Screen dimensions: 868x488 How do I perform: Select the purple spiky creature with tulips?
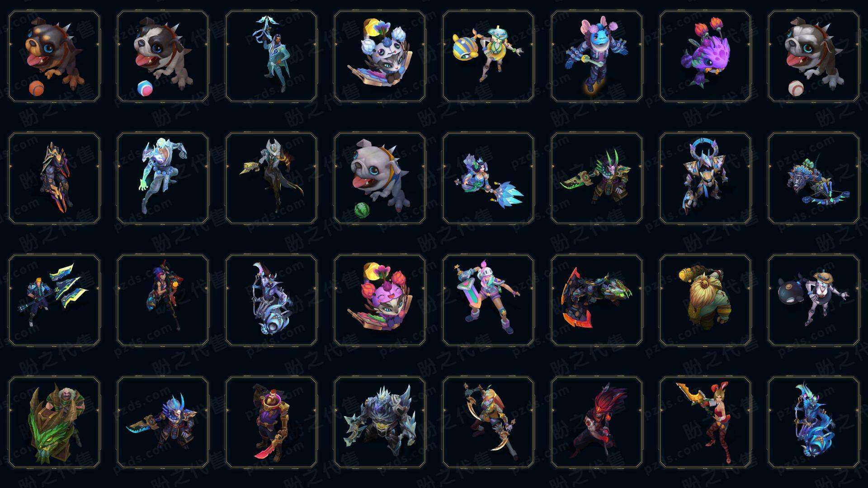click(x=705, y=56)
